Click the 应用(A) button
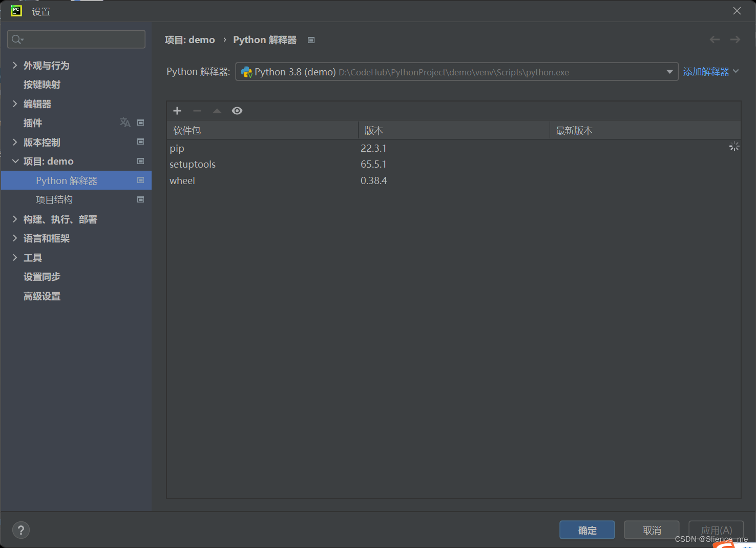The image size is (756, 548). [x=716, y=530]
